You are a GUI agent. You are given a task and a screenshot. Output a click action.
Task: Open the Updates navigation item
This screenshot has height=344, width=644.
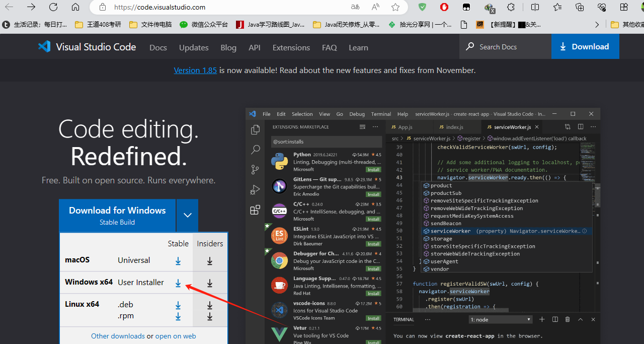coord(194,47)
